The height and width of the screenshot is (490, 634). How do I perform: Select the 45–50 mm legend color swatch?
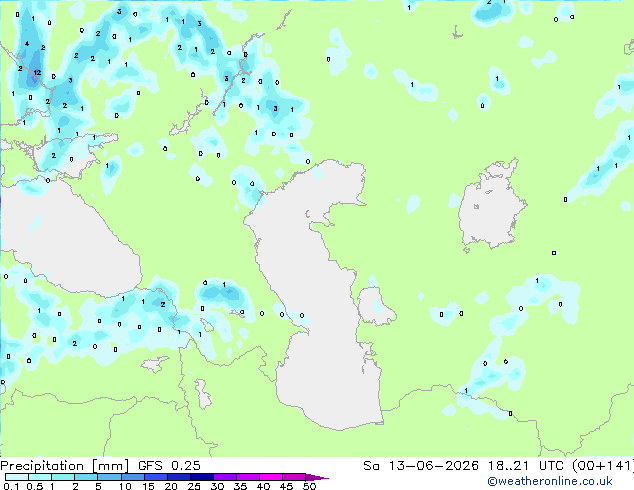click(294, 477)
